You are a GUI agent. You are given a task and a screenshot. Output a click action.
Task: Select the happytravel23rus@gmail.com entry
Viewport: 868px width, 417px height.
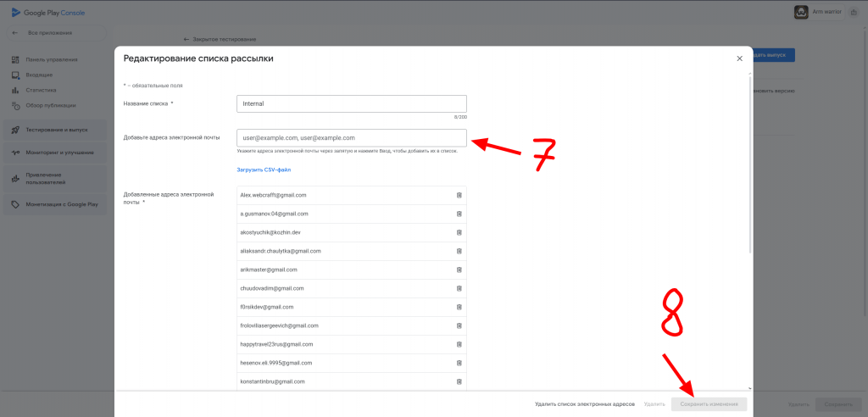tap(352, 344)
